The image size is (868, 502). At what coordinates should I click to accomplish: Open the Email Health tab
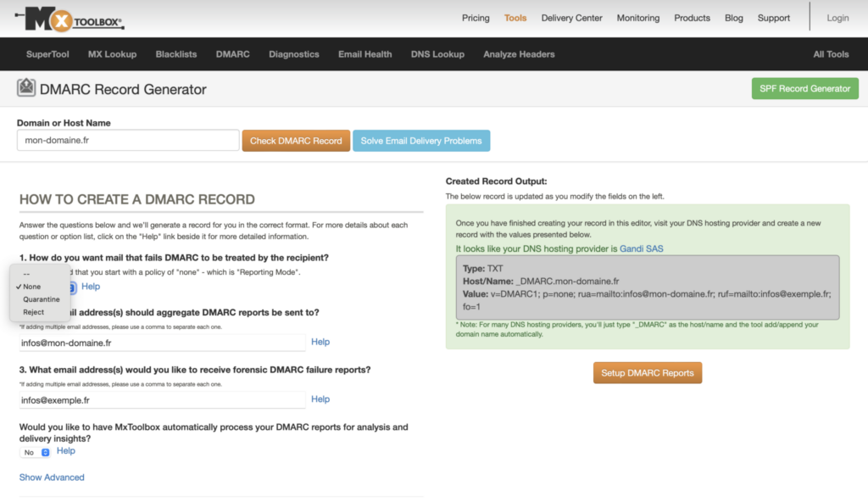(364, 54)
